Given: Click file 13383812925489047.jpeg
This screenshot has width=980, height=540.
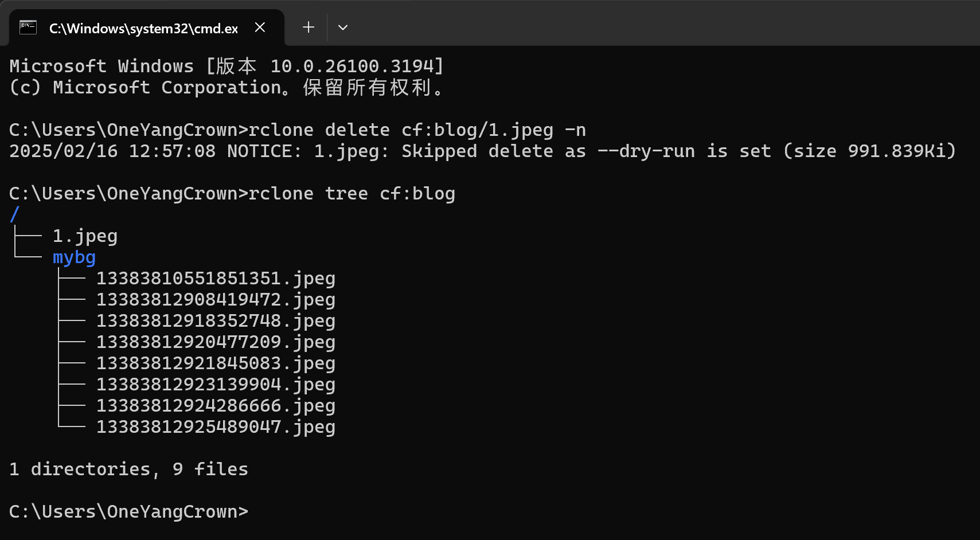Looking at the screenshot, I should (x=216, y=427).
